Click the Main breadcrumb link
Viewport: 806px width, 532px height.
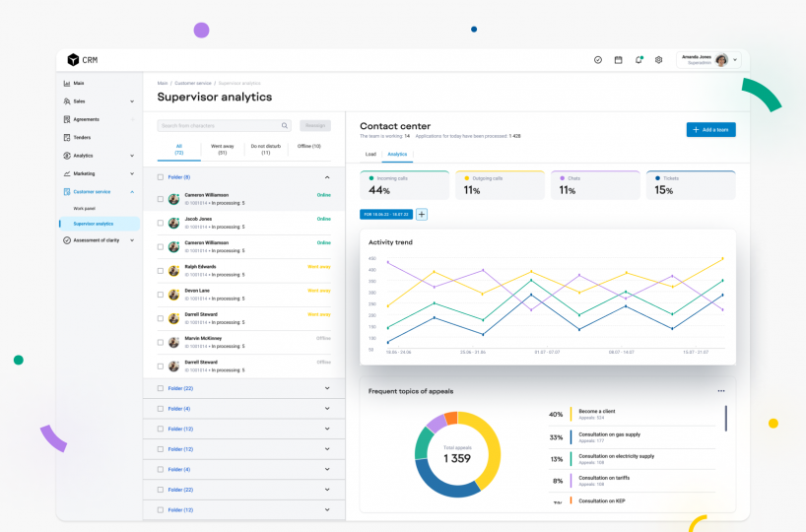coord(162,83)
